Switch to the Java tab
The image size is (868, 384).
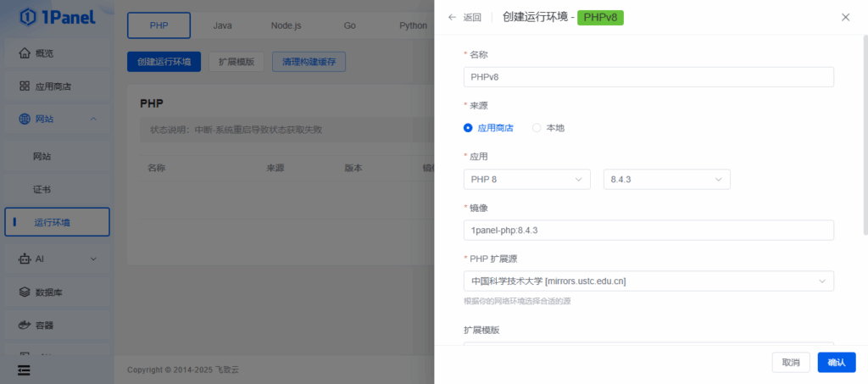tap(222, 25)
